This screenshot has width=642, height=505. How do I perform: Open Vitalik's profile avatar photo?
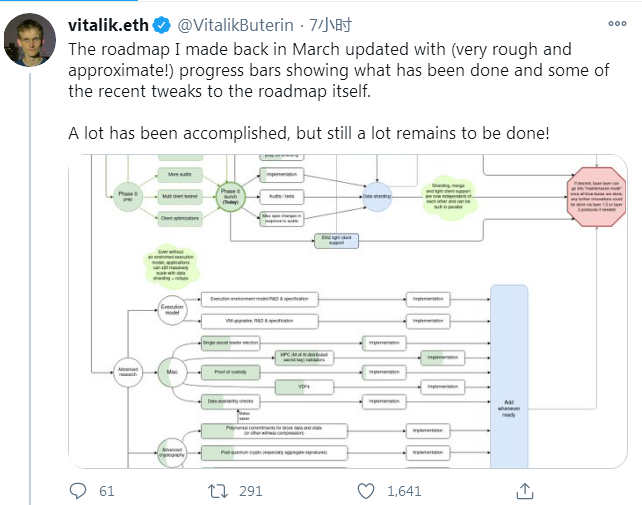click(29, 40)
